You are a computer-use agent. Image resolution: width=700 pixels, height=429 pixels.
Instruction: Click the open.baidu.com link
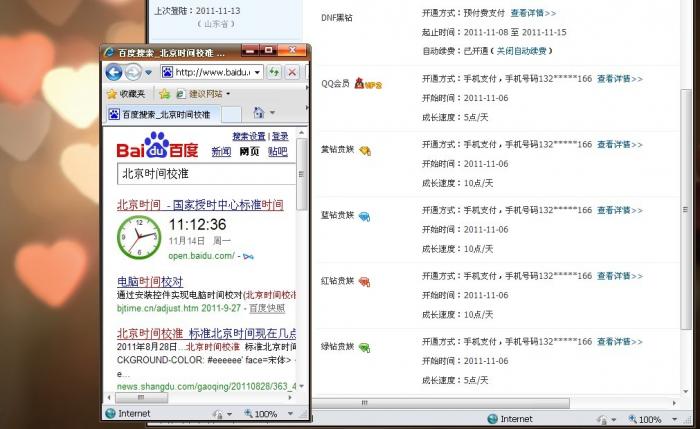(x=201, y=256)
